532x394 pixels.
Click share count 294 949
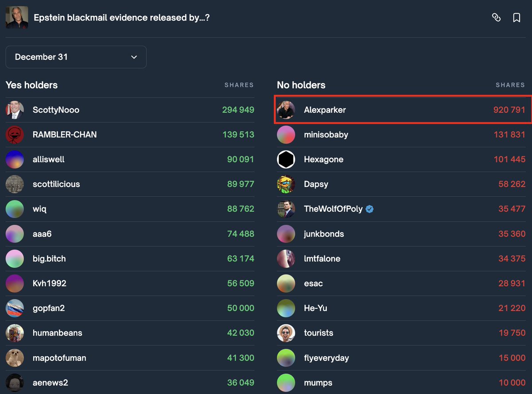click(238, 110)
